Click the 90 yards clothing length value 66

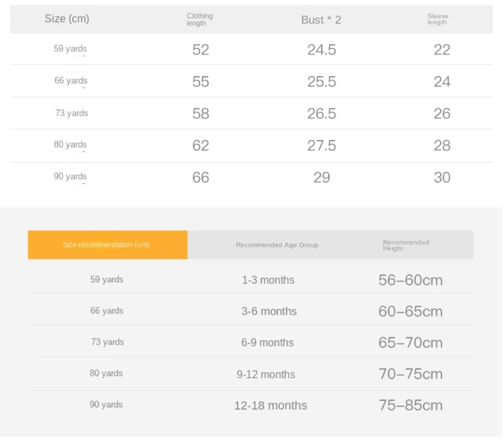pyautogui.click(x=201, y=177)
